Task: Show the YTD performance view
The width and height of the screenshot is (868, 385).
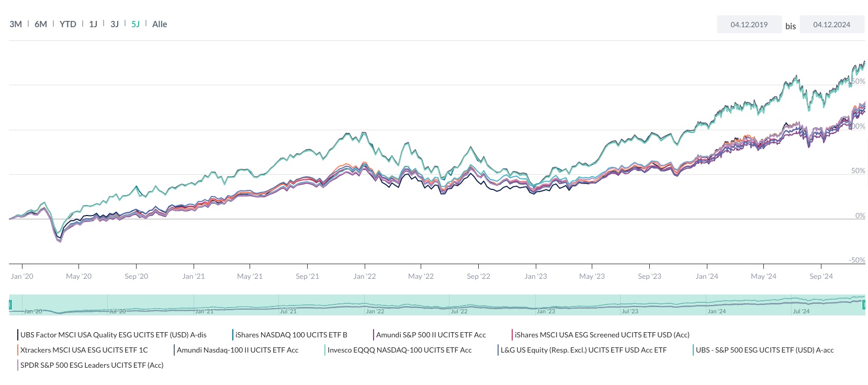Action: 67,24
